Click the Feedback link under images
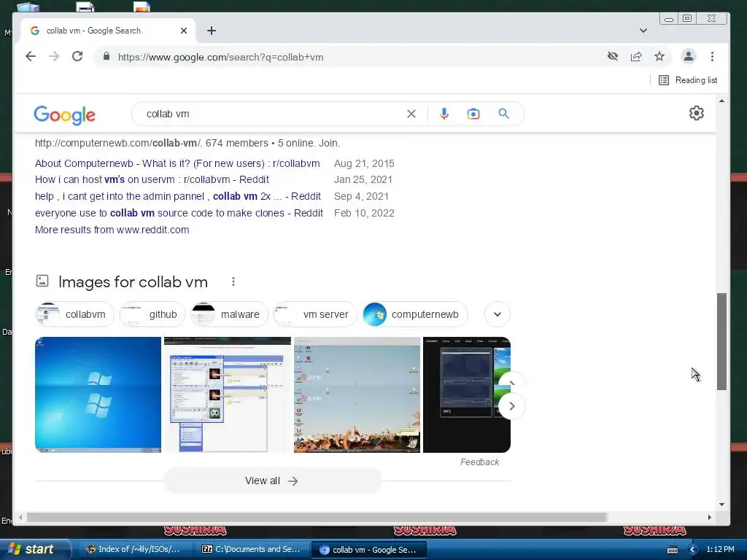The image size is (747, 560). click(x=479, y=462)
